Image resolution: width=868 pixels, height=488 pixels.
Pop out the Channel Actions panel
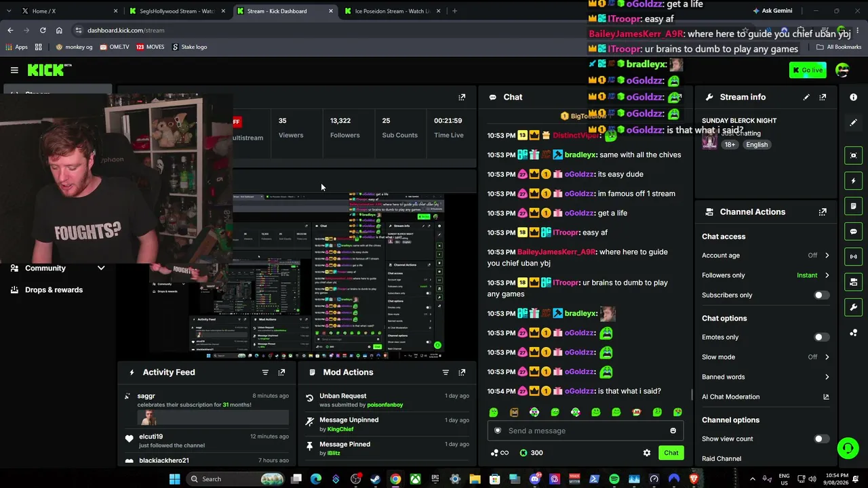[823, 212]
